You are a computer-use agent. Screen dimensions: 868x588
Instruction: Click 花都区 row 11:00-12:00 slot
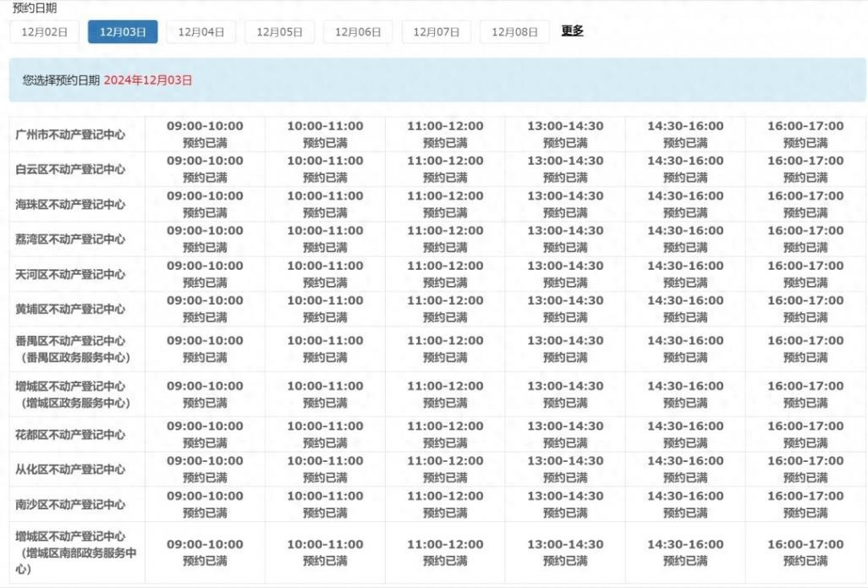tap(445, 434)
